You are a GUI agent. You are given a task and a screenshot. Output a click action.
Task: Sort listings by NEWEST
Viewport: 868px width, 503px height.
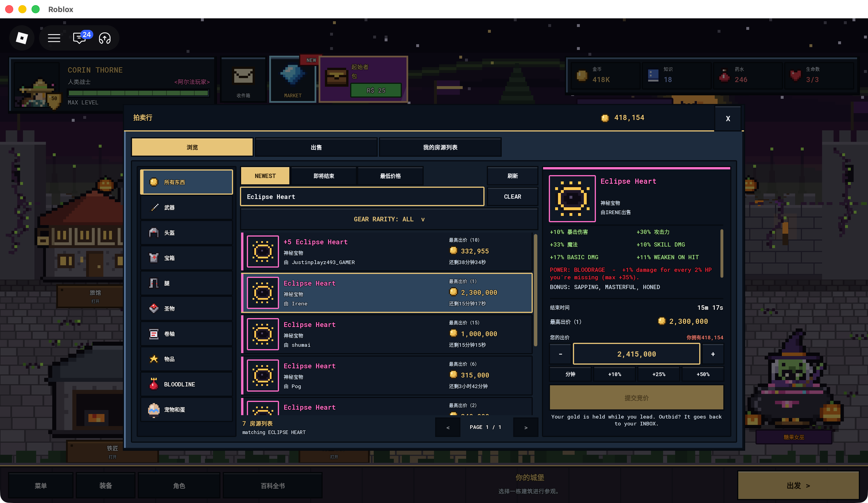265,176
